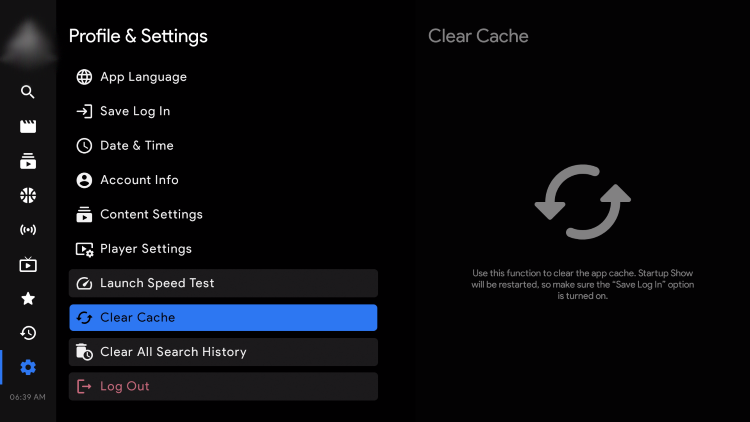Open Content Settings
Viewport: 750px width, 422px height.
[x=151, y=214]
